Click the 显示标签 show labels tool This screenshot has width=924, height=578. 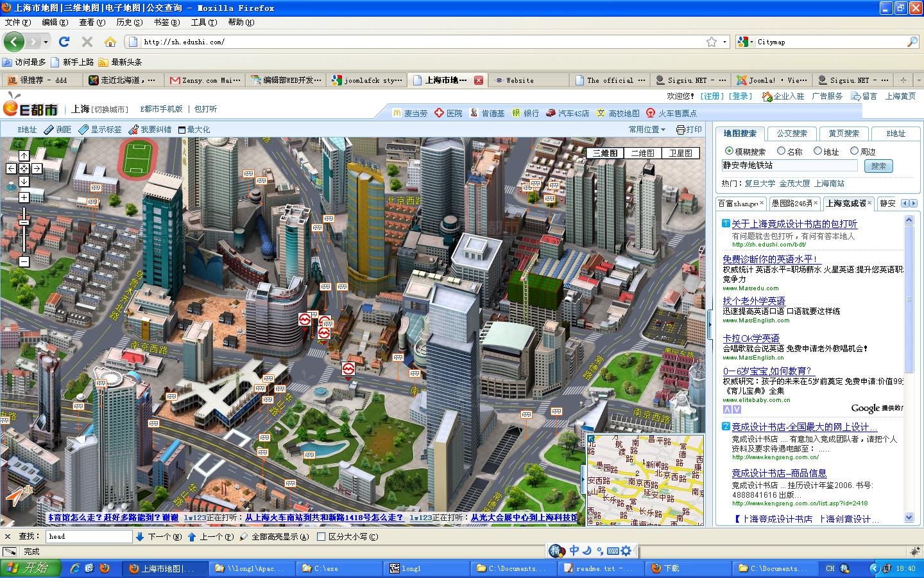coord(99,130)
